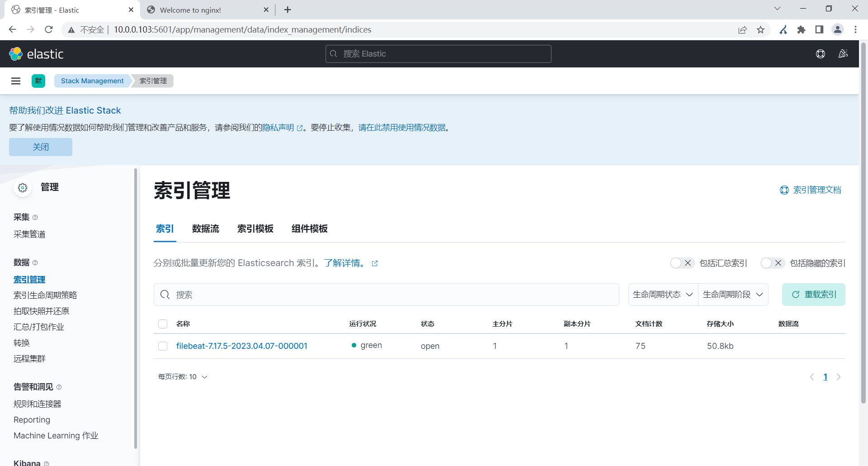Image resolution: width=868 pixels, height=466 pixels.
Task: Switch to the 索引模板 tab
Action: 255,229
